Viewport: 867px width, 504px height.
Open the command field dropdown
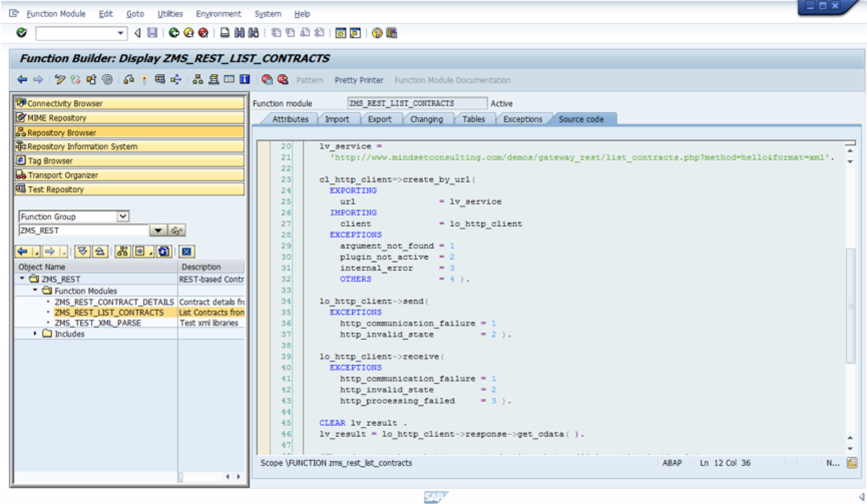[x=120, y=33]
